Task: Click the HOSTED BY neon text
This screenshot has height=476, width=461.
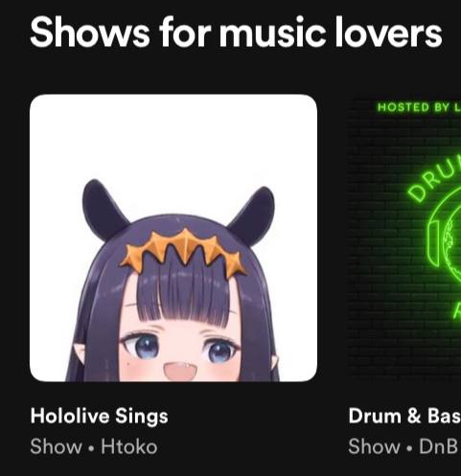Action: [419, 107]
